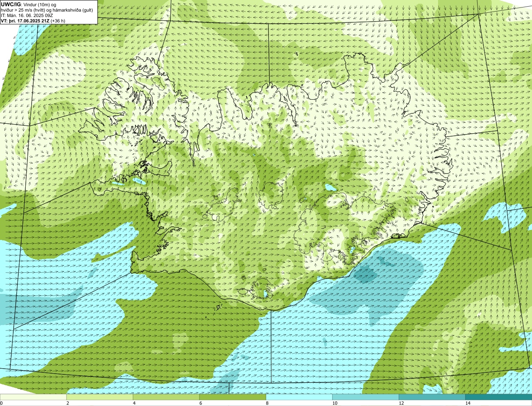This screenshot has width=532, height=406.
Task: Pick the dark teal above-14 scale swatch
Action: point(499,397)
